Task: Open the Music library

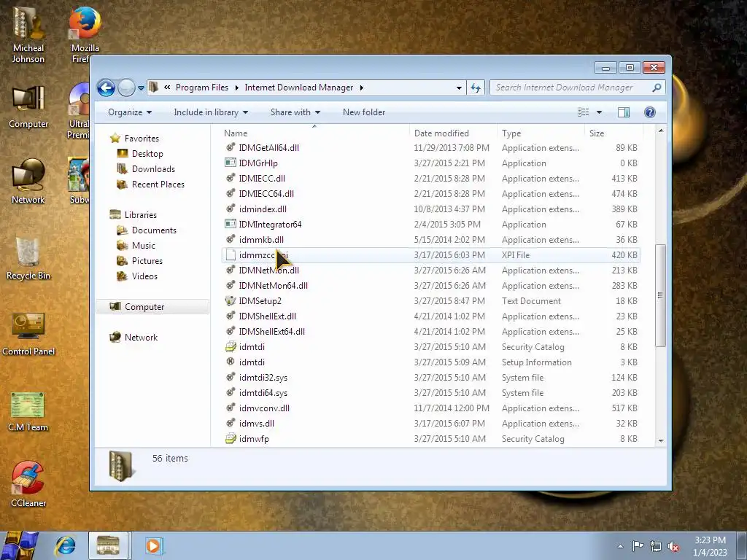Action: coord(144,246)
